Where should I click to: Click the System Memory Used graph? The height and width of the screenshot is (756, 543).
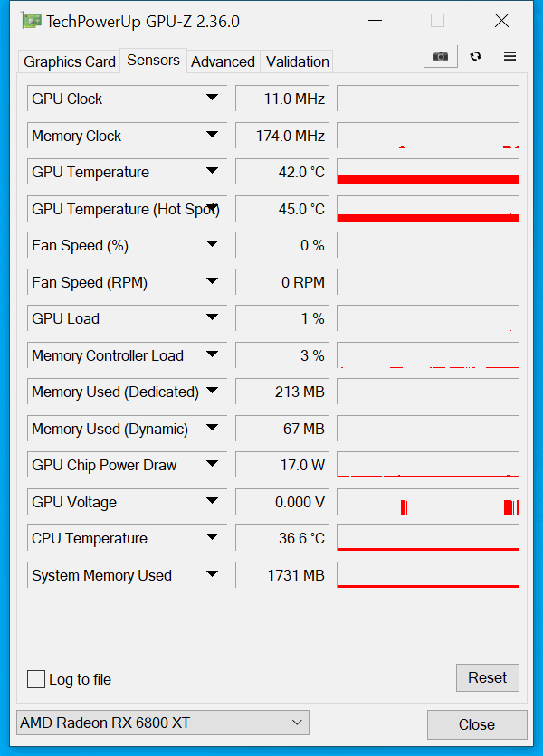pos(428,575)
